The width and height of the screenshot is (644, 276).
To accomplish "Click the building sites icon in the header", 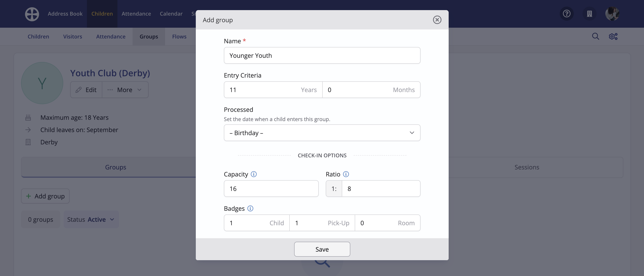I will coord(589,13).
